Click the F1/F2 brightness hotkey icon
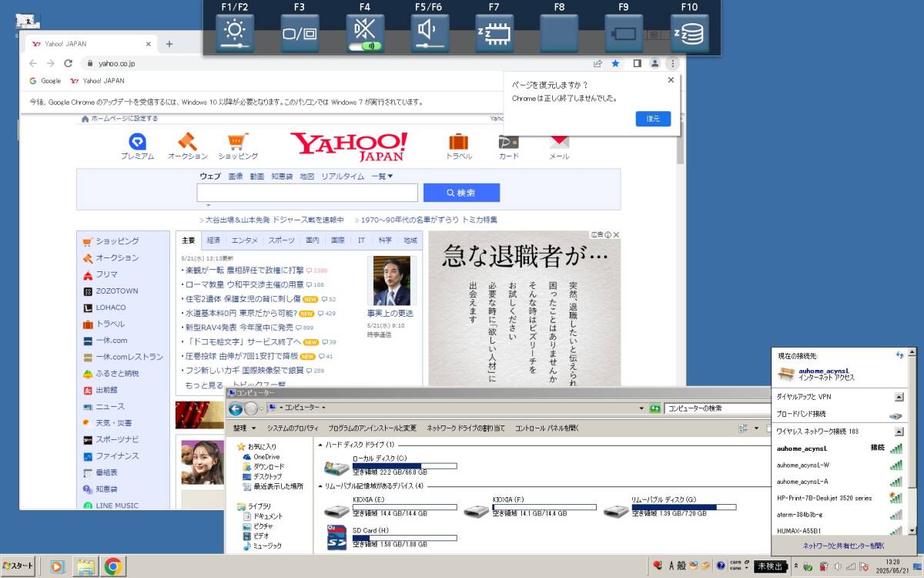 click(x=235, y=33)
